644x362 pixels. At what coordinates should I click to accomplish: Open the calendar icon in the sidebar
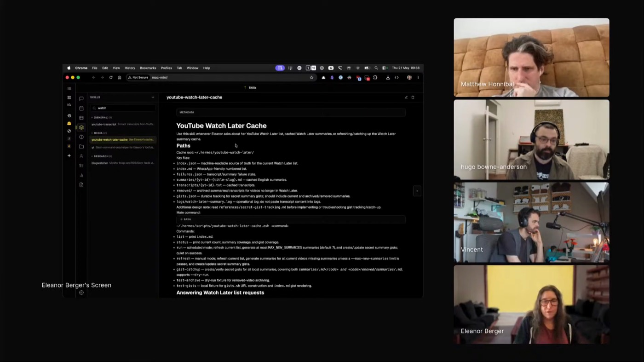tap(81, 108)
